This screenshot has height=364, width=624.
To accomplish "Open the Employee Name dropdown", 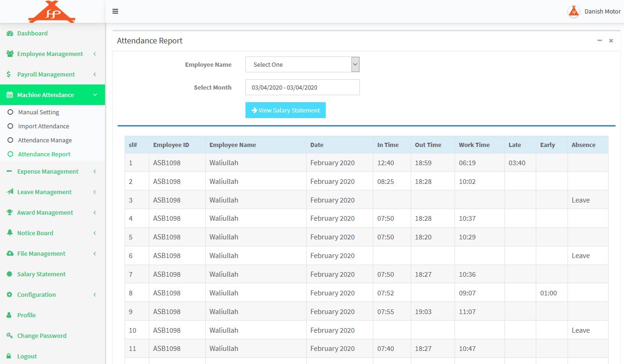I will (x=302, y=65).
